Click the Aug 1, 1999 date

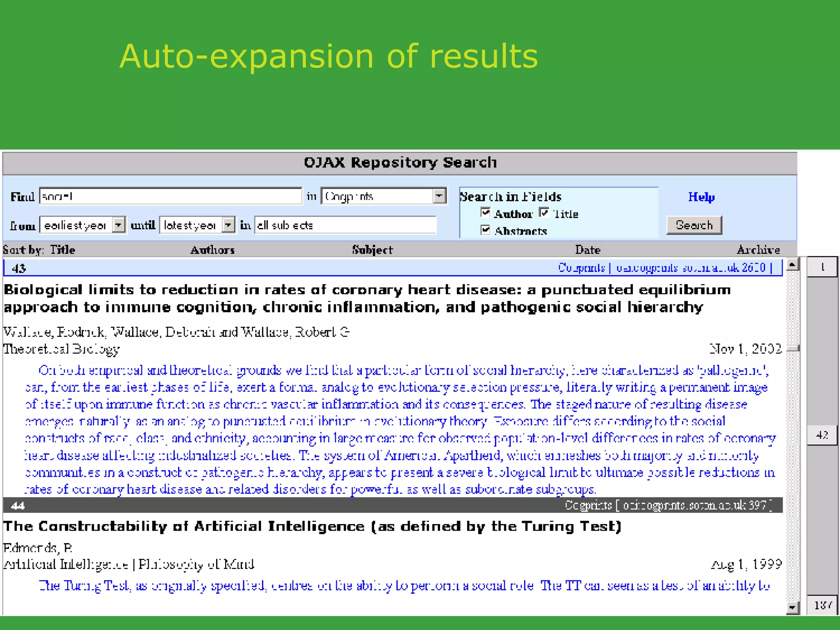(x=746, y=564)
